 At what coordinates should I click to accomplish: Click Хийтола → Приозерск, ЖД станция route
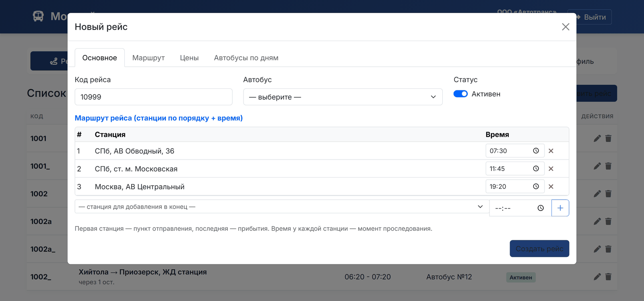click(143, 272)
